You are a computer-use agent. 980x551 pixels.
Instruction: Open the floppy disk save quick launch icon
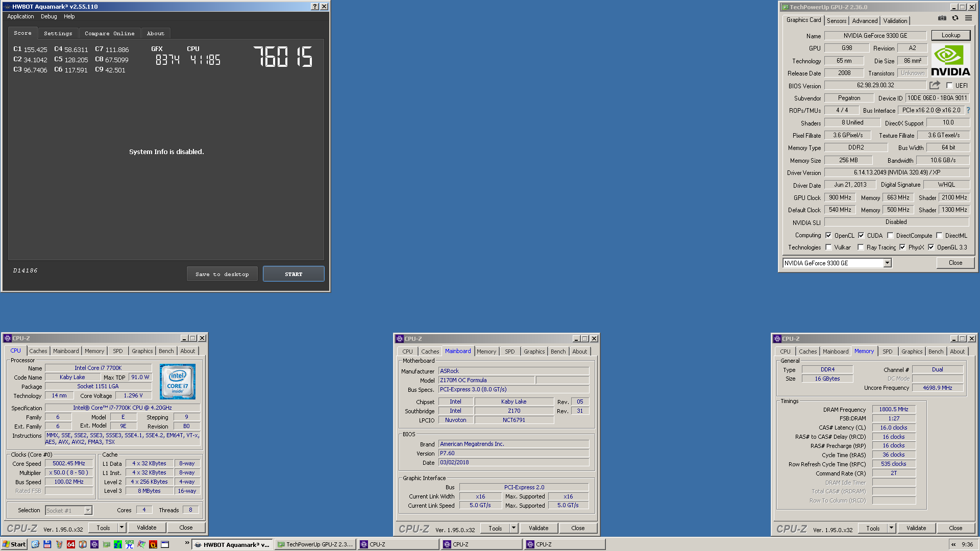point(47,544)
